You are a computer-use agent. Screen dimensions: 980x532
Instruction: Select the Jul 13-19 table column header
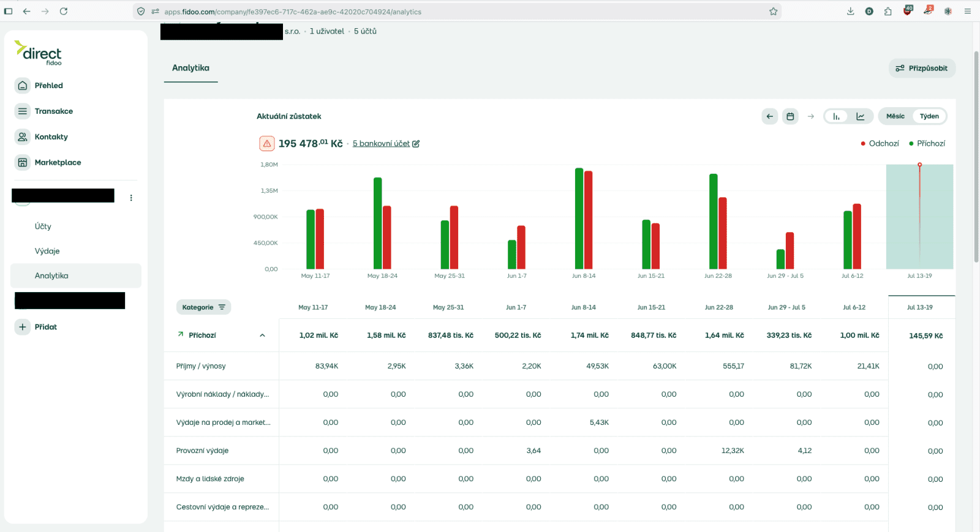(919, 307)
